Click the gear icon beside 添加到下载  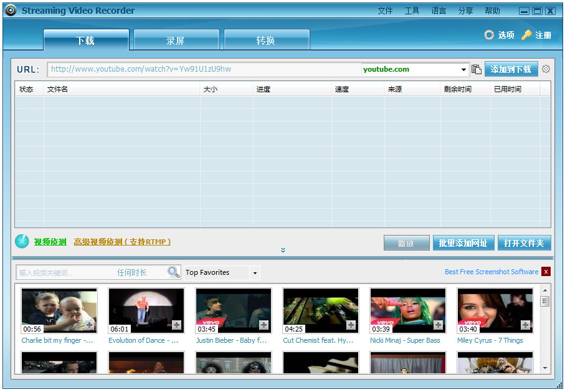(x=546, y=69)
